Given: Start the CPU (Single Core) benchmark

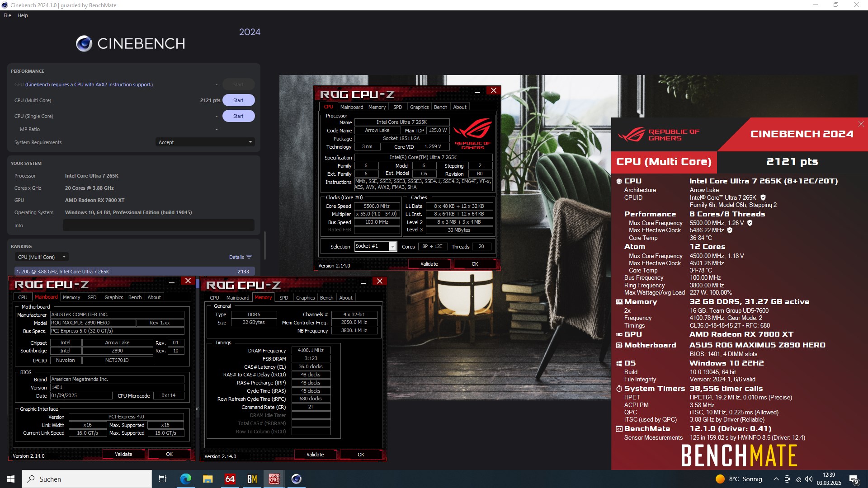Looking at the screenshot, I should point(238,116).
